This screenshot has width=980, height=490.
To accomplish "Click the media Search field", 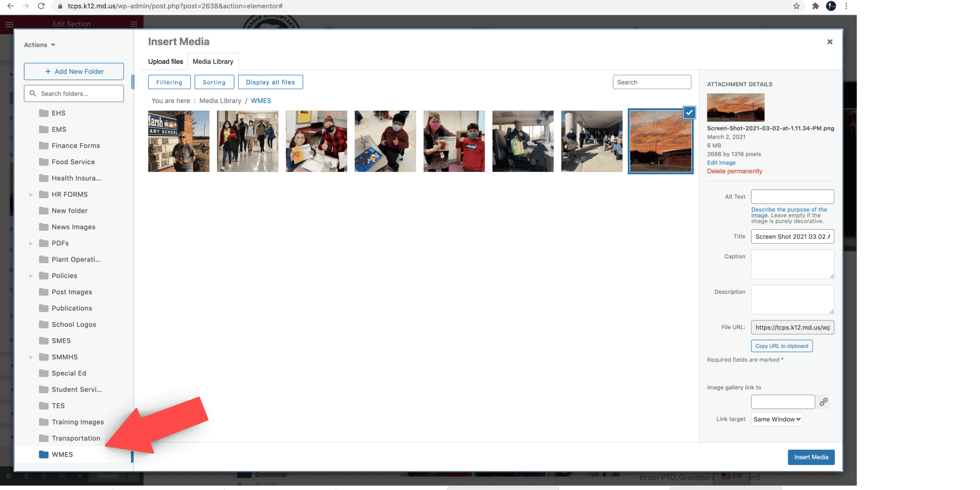I will pos(652,82).
